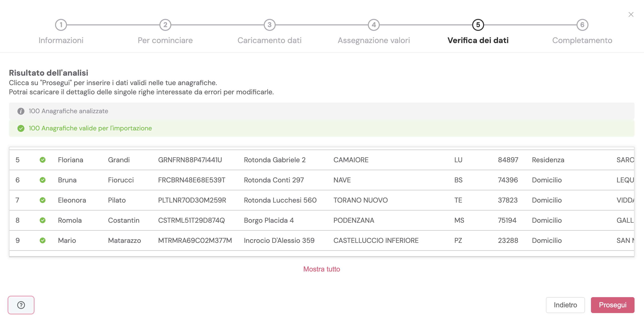The height and width of the screenshot is (322, 644).
Task: Click the info icon beside Anagrafiche analizzate
Action: 21,111
